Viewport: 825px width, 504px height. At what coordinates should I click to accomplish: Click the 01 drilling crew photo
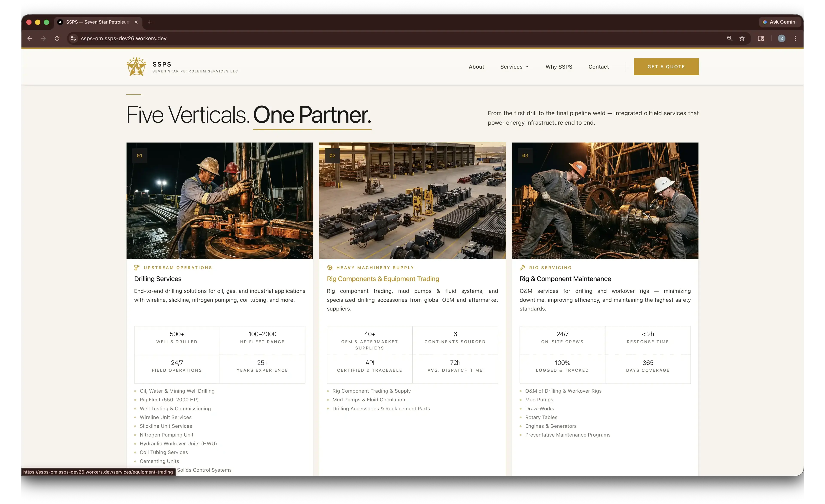tap(220, 200)
